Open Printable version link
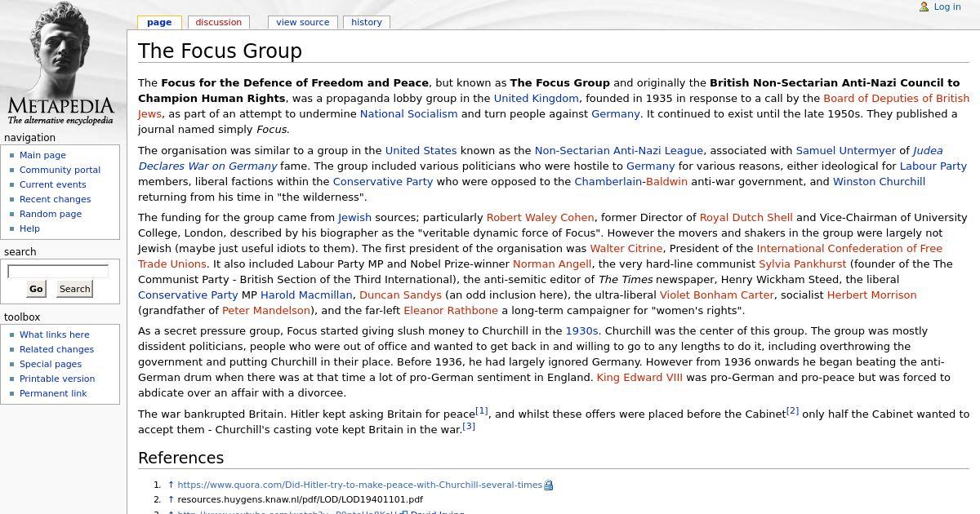 [57, 379]
